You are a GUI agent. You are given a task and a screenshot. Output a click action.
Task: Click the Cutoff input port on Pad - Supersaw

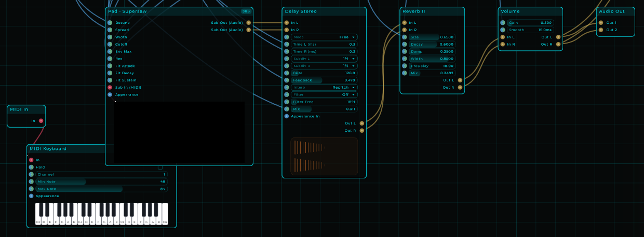(x=110, y=44)
